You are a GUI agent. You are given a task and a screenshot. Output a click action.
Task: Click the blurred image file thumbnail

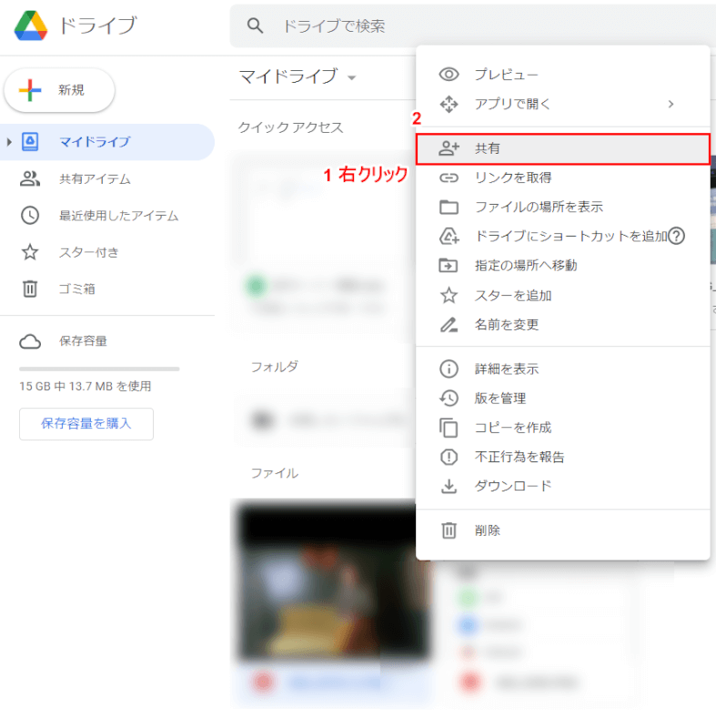coord(330,582)
